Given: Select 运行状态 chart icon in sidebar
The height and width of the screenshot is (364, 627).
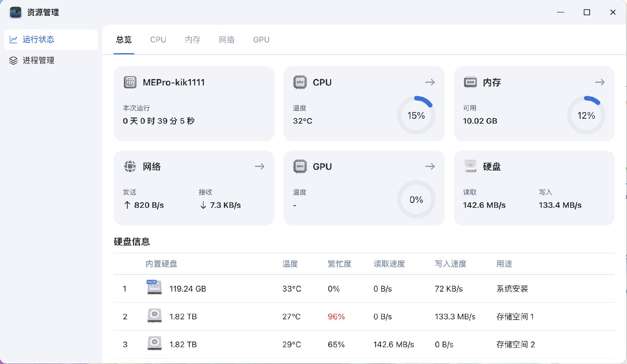Looking at the screenshot, I should point(13,40).
